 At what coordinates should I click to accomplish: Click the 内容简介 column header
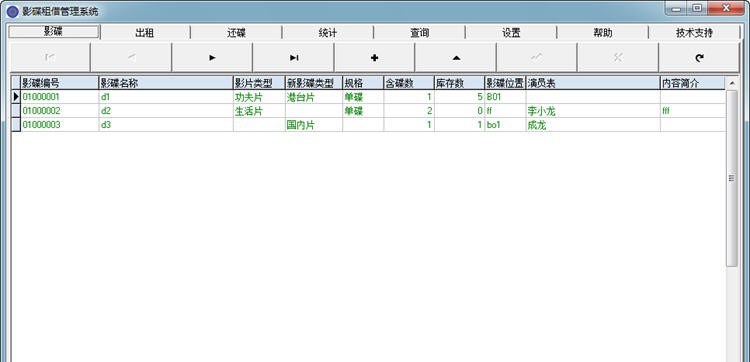tap(693, 83)
